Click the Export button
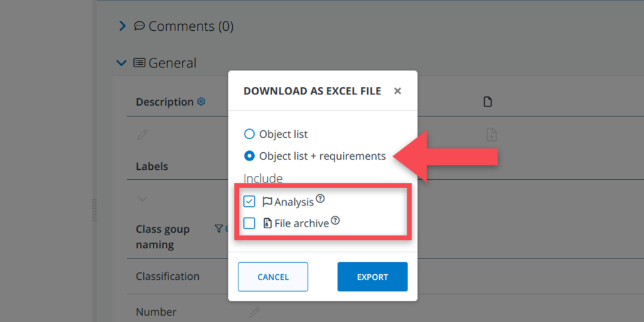 tap(372, 277)
